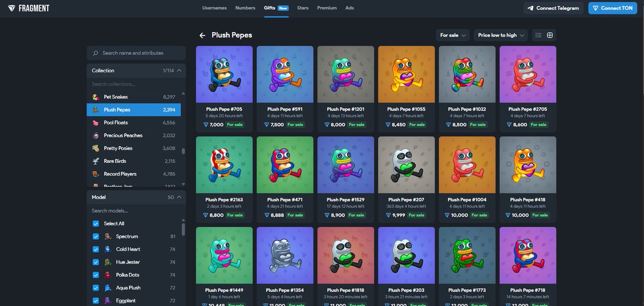Screen dimensions: 644x306
Task: Uncheck the Hue Jester model checkbox
Action: coord(96,263)
